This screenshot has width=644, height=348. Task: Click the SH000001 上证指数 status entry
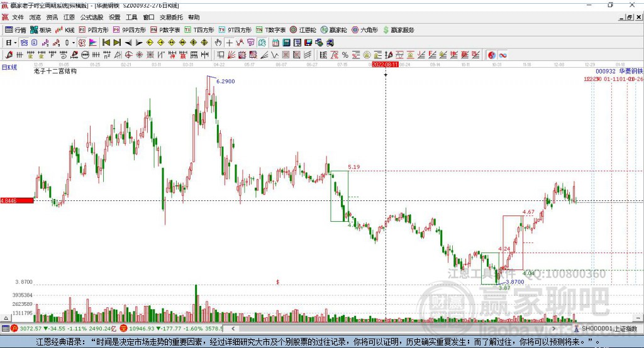click(609, 329)
